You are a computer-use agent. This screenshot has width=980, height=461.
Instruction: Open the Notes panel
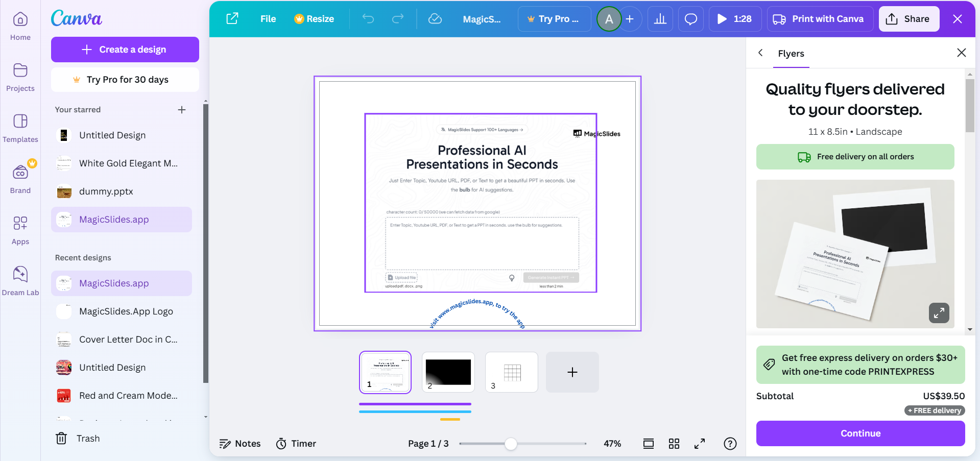tap(240, 444)
